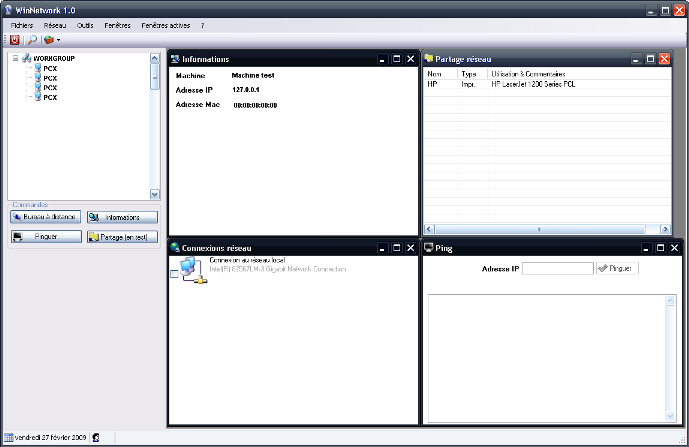Click the magnifier search toolbar icon

[x=31, y=39]
